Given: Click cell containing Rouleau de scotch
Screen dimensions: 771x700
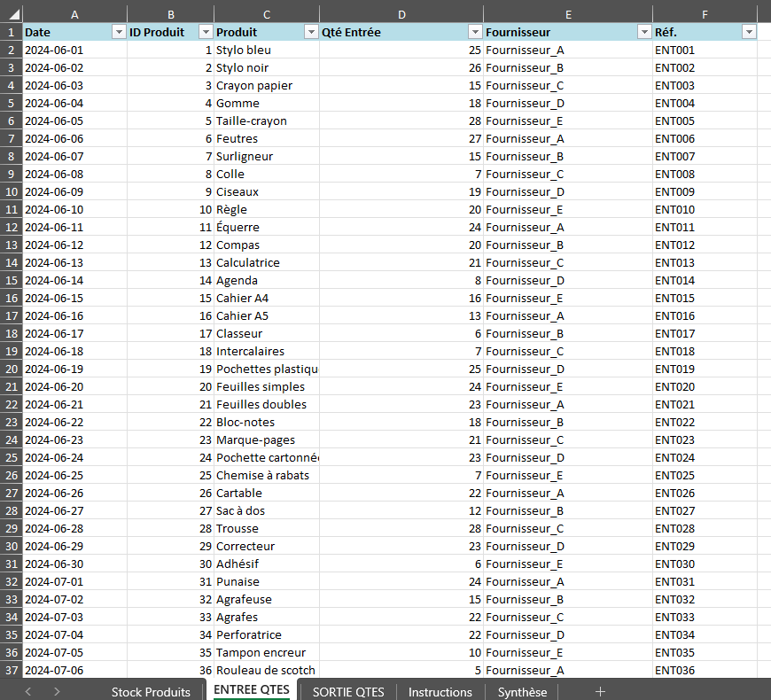Looking at the screenshot, I should (x=267, y=670).
